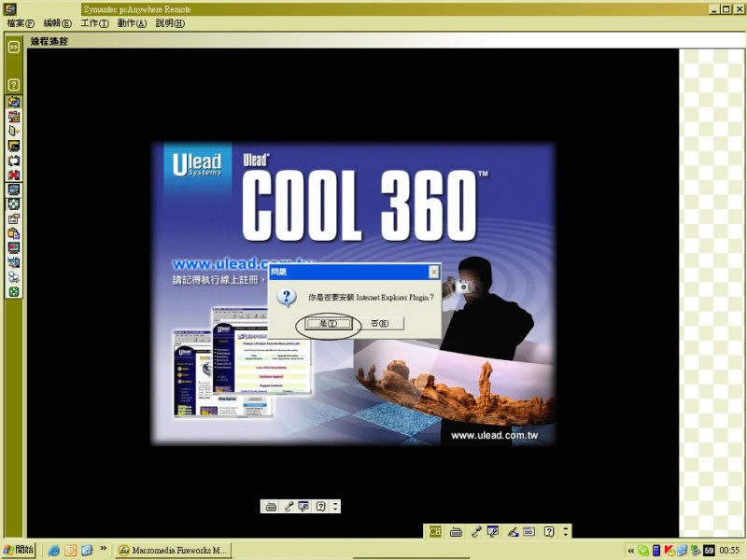Screen dimensions: 747x560
Task: Open the help question-mark icon in left sidebar
Action: [14, 85]
